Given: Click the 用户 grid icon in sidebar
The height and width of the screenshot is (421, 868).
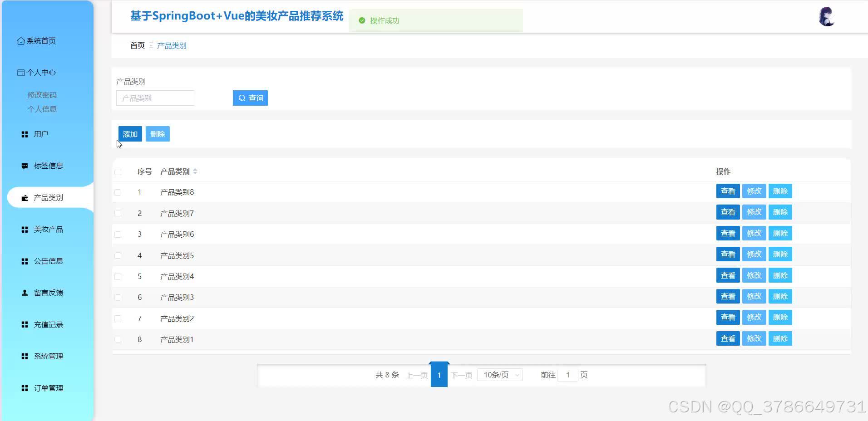Looking at the screenshot, I should click(25, 134).
